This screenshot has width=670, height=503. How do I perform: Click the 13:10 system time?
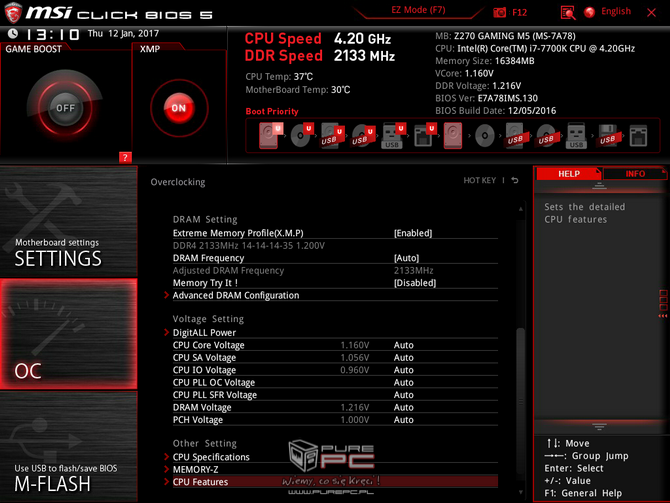pyautogui.click(x=53, y=34)
